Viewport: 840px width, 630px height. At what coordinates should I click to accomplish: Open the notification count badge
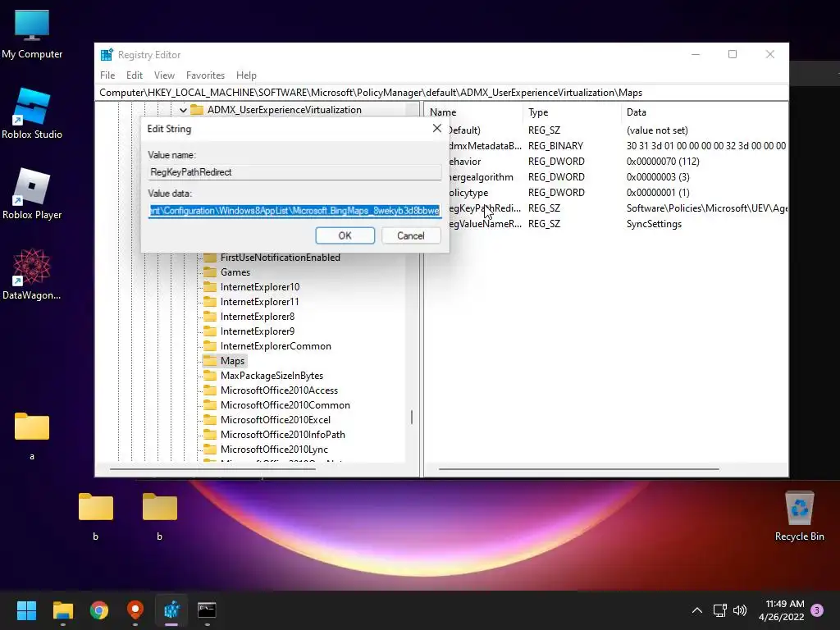coord(817,610)
